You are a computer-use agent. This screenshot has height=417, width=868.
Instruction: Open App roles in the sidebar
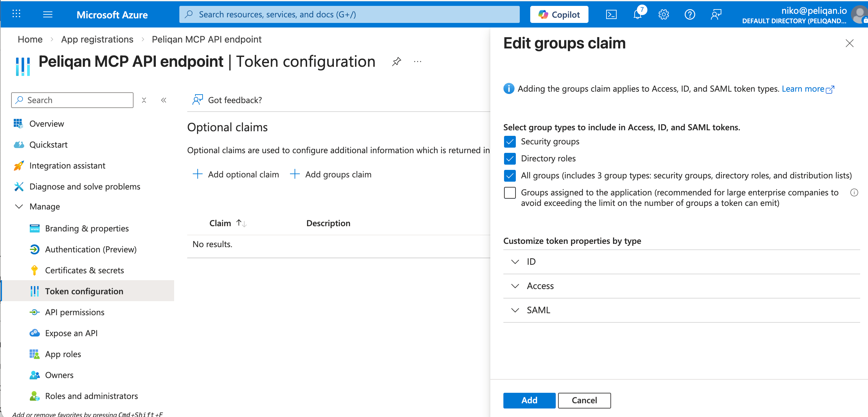63,354
